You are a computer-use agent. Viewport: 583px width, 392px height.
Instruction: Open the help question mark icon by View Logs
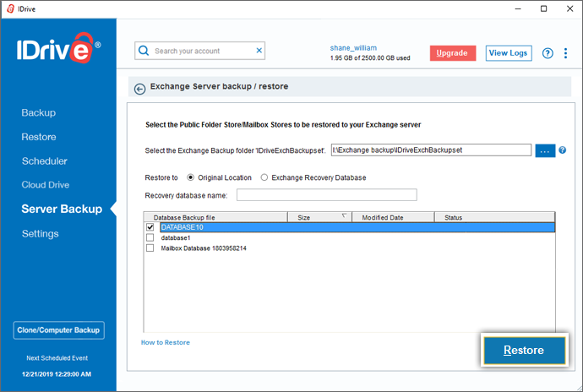(x=548, y=53)
